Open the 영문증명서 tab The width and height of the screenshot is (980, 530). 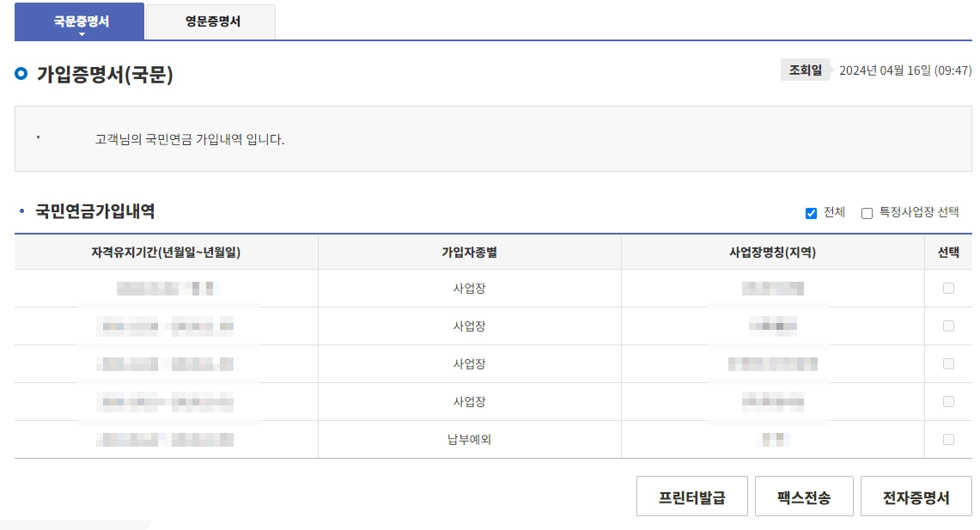tap(210, 21)
